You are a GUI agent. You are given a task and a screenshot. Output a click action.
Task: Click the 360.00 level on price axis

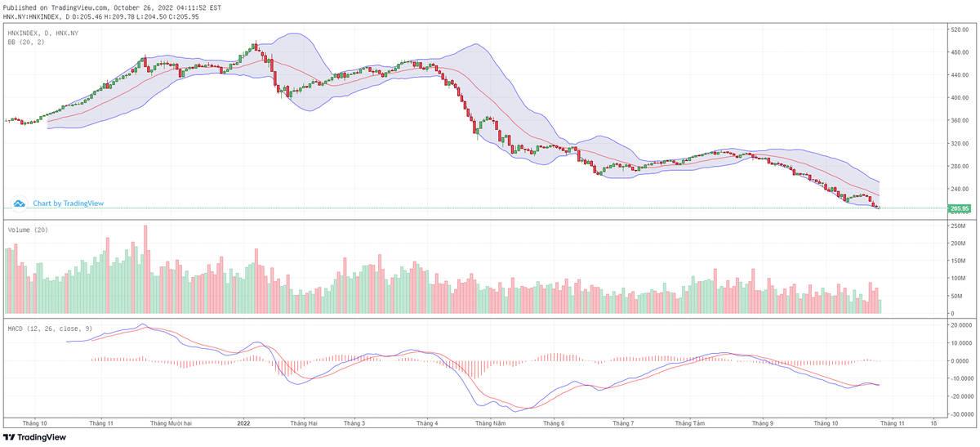click(958, 121)
